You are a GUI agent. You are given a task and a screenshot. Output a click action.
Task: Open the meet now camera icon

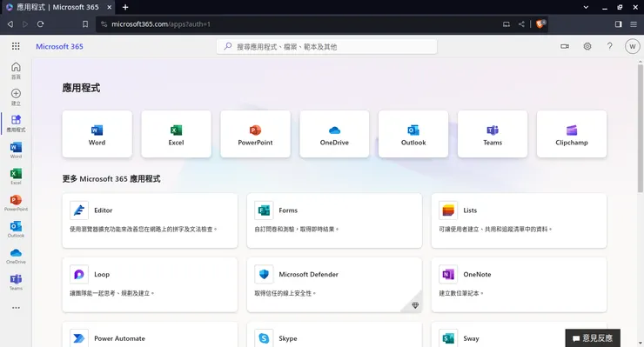point(565,46)
